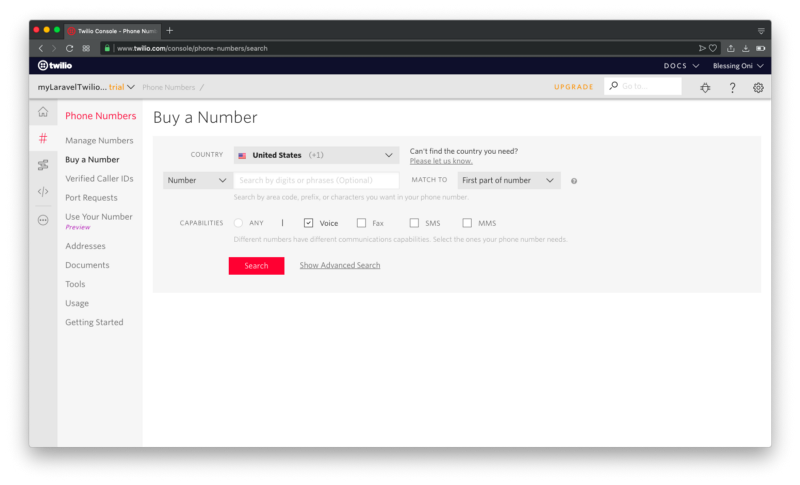The width and height of the screenshot is (800, 485).
Task: Open the help question mark icon
Action: click(732, 88)
